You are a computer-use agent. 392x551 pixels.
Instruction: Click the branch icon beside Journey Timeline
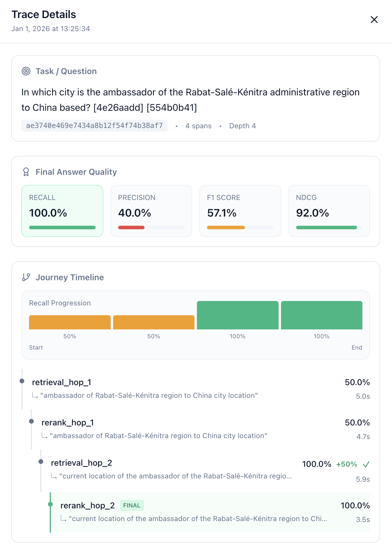[26, 277]
